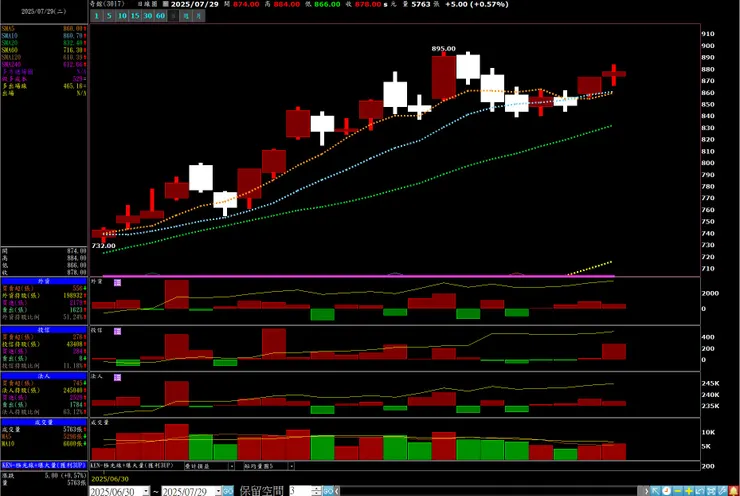The height and width of the screenshot is (496, 740).
Task: Click the SMA60 legend row
Action: [x=44, y=50]
